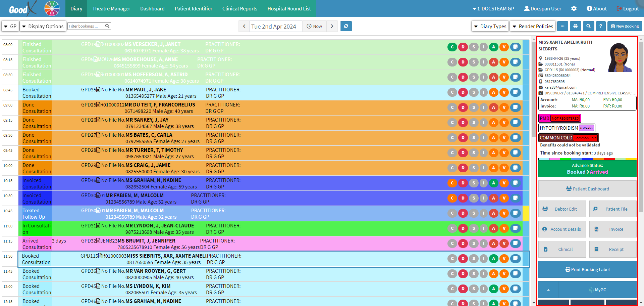Click the New Booking button
Screen dimensions: 644x306
coord(625,26)
